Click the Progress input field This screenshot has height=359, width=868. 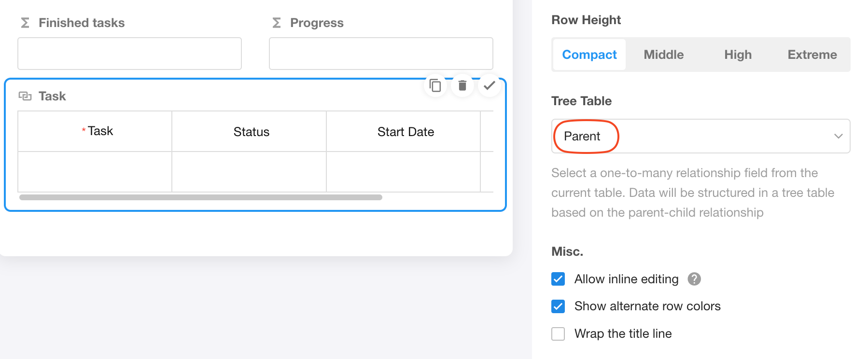[x=381, y=54]
